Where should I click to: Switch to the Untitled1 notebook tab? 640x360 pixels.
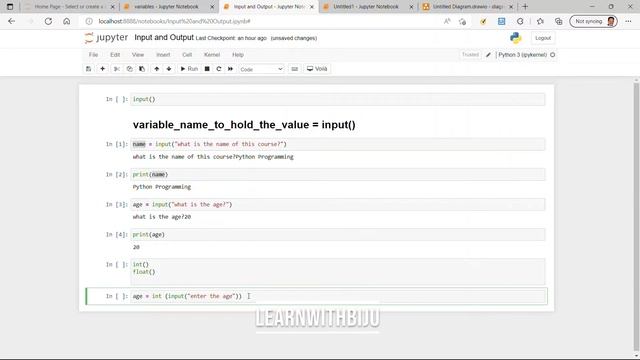click(x=366, y=7)
